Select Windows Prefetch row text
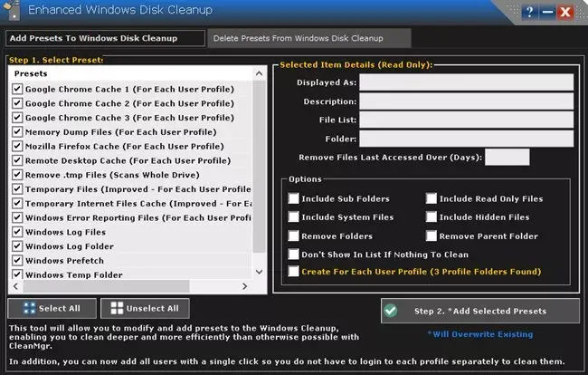Viewport: 588px width, 375px height. click(x=64, y=261)
